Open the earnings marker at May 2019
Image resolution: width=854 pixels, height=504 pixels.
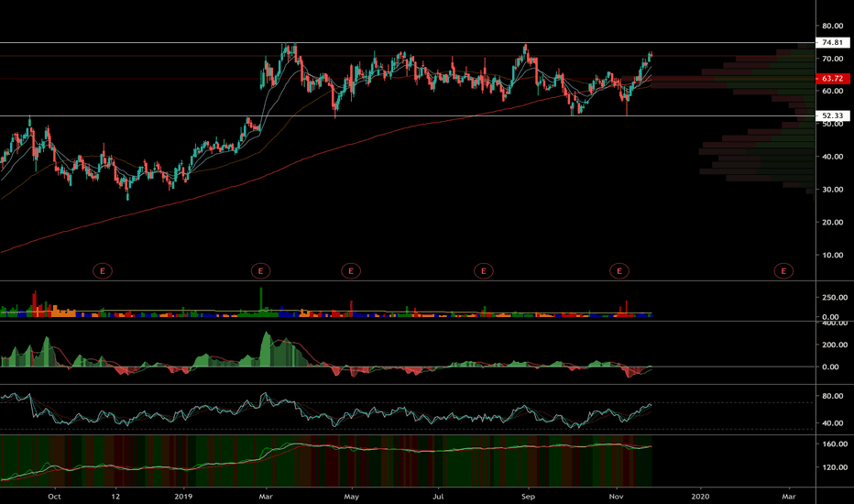coord(351,271)
